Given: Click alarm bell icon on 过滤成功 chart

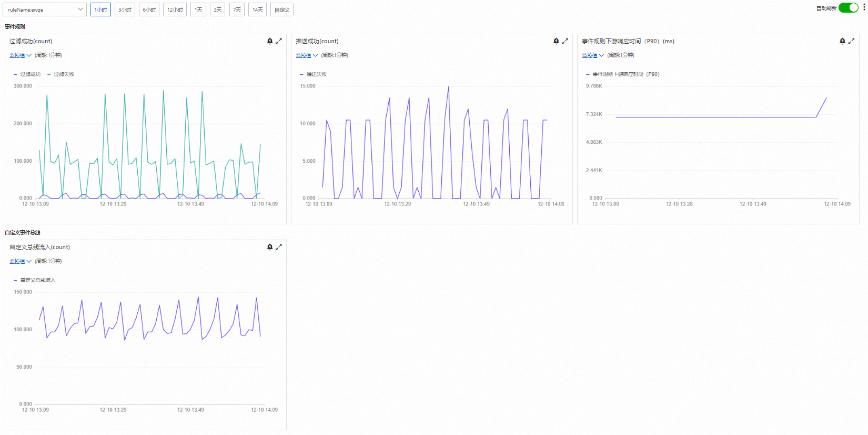Looking at the screenshot, I should [270, 41].
